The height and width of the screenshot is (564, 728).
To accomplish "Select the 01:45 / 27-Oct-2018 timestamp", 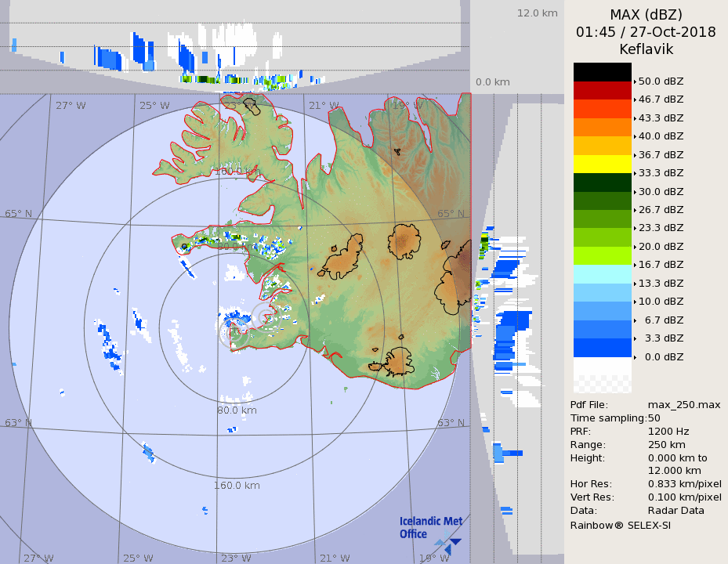I will tap(646, 32).
